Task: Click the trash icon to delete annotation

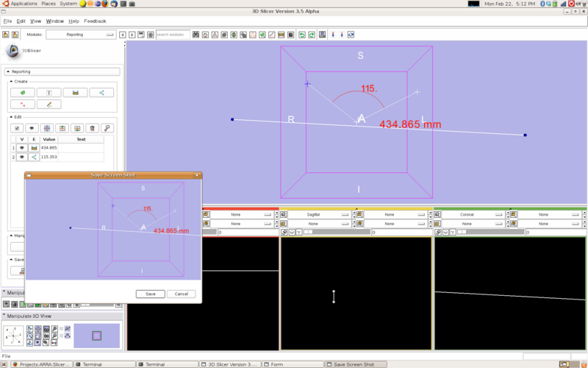Action: pyautogui.click(x=92, y=128)
